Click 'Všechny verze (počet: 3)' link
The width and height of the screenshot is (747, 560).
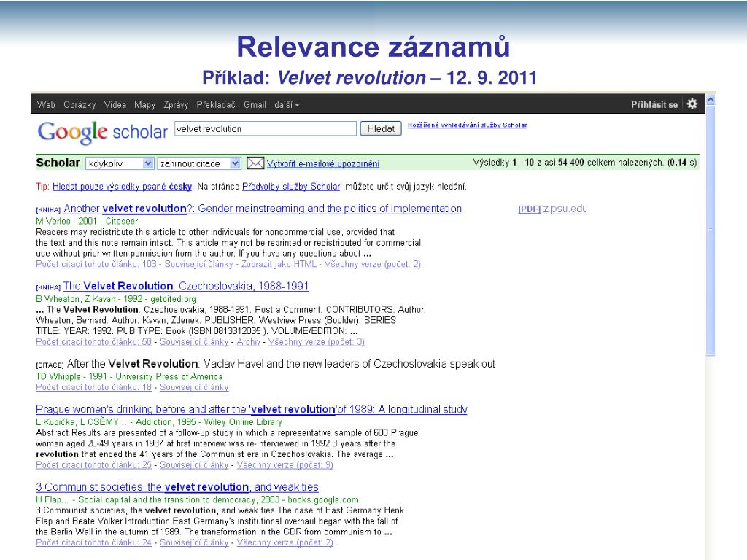click(x=317, y=341)
